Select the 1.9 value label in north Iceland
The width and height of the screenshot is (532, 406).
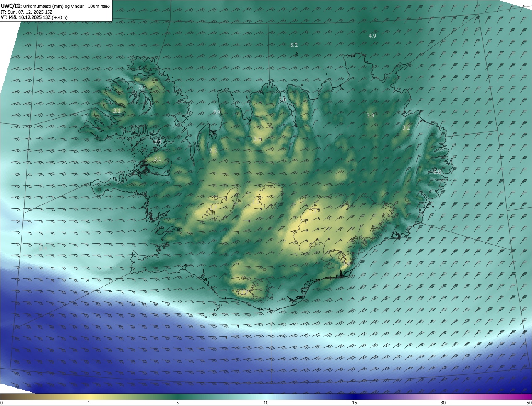tap(258, 139)
